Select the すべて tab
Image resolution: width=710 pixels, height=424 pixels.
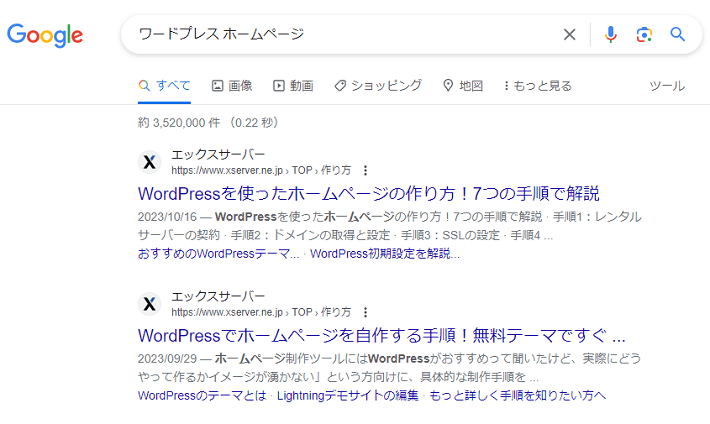[x=164, y=86]
